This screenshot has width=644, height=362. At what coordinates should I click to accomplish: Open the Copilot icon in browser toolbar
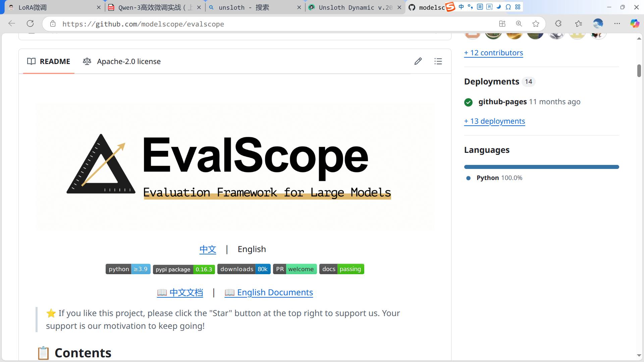[x=634, y=23]
